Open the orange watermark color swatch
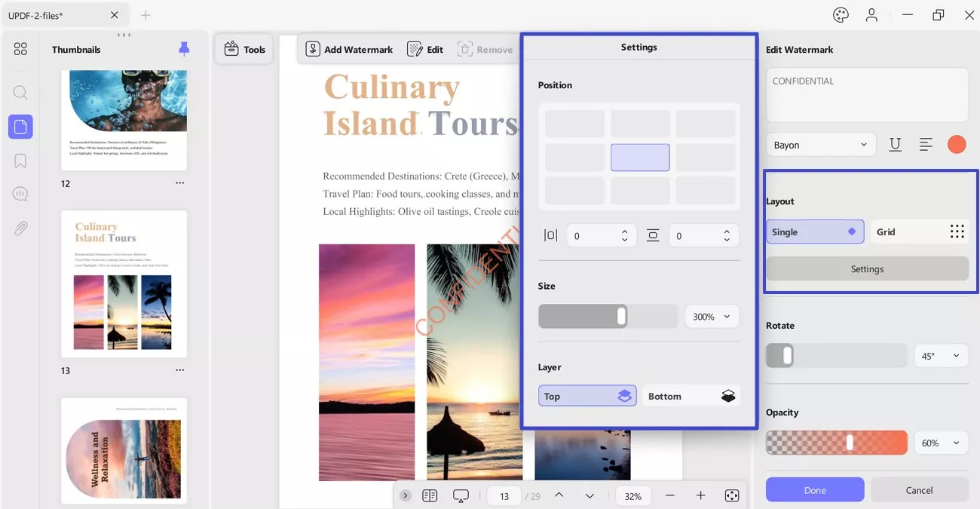 point(957,145)
